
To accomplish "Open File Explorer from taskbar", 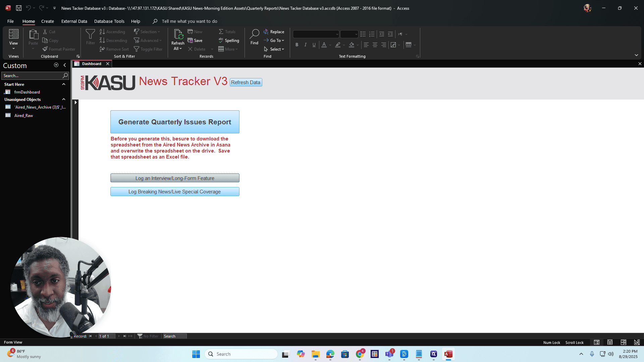I will pyautogui.click(x=315, y=354).
